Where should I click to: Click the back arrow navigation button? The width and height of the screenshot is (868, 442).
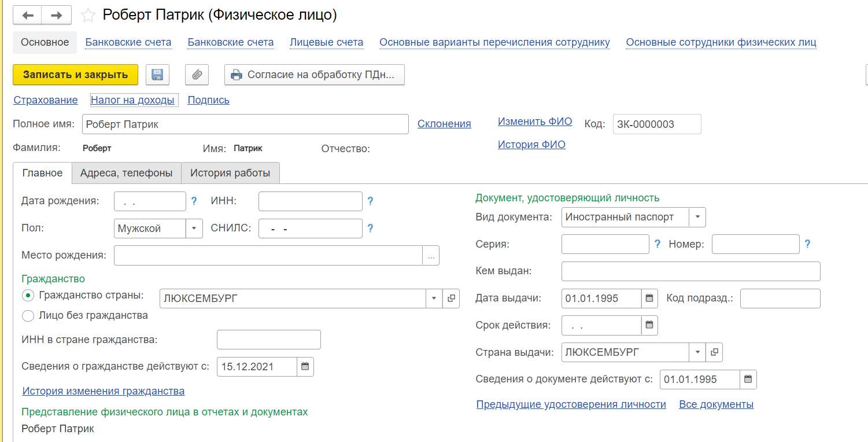[28, 15]
